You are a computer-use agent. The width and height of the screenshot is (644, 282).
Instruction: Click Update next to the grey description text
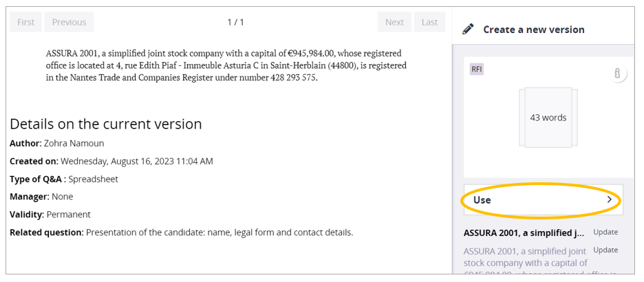[x=605, y=250]
